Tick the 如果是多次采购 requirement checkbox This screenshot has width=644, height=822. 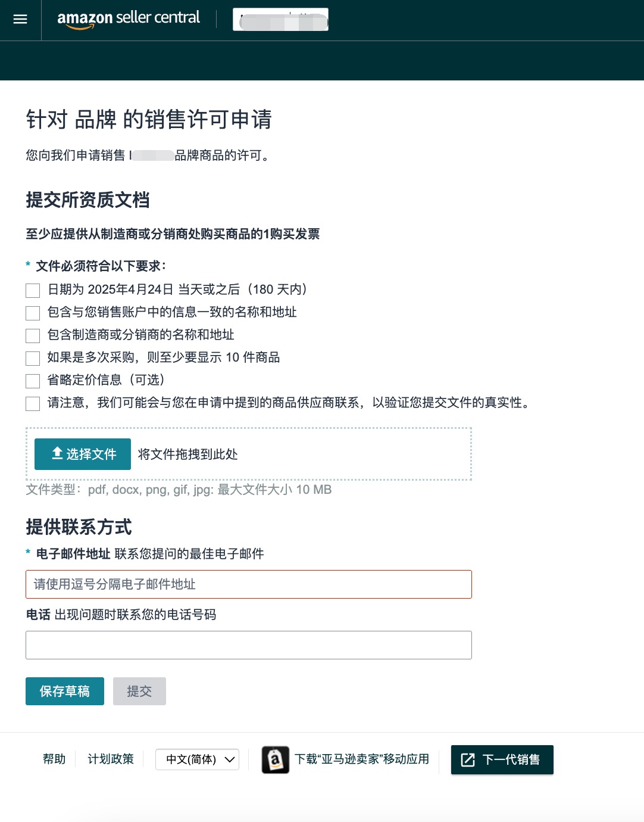(33, 359)
